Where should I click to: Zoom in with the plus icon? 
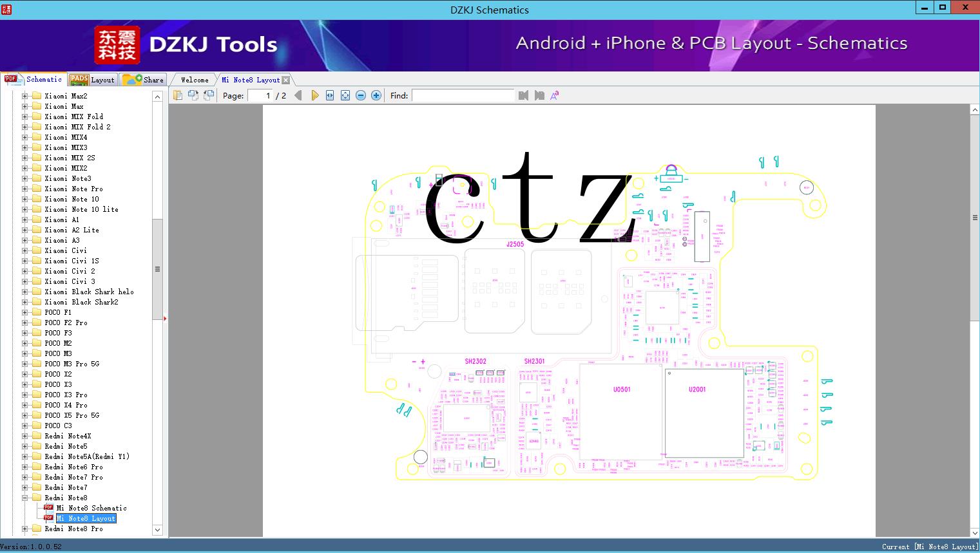point(376,95)
